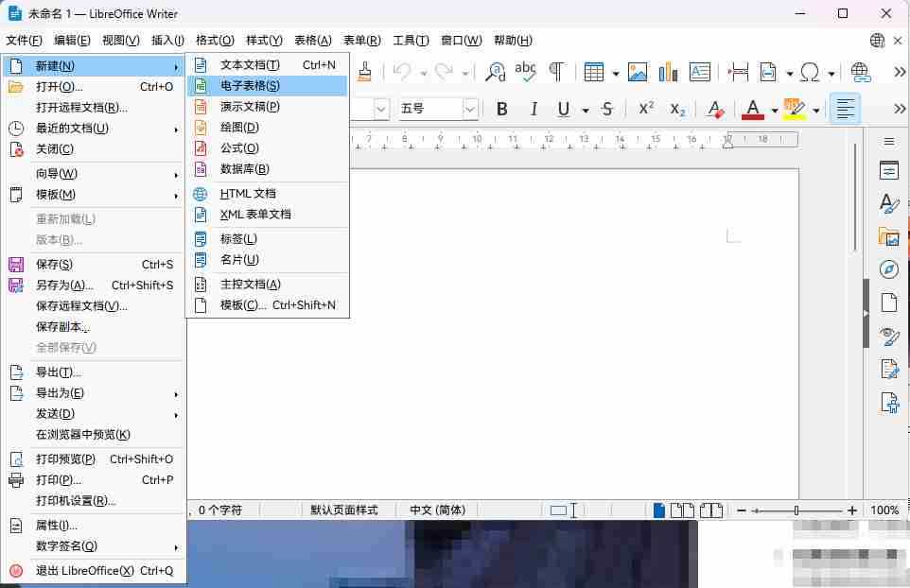The height and width of the screenshot is (588, 910).
Task: Select 电子表格(S) in the new submenu
Action: 250,85
